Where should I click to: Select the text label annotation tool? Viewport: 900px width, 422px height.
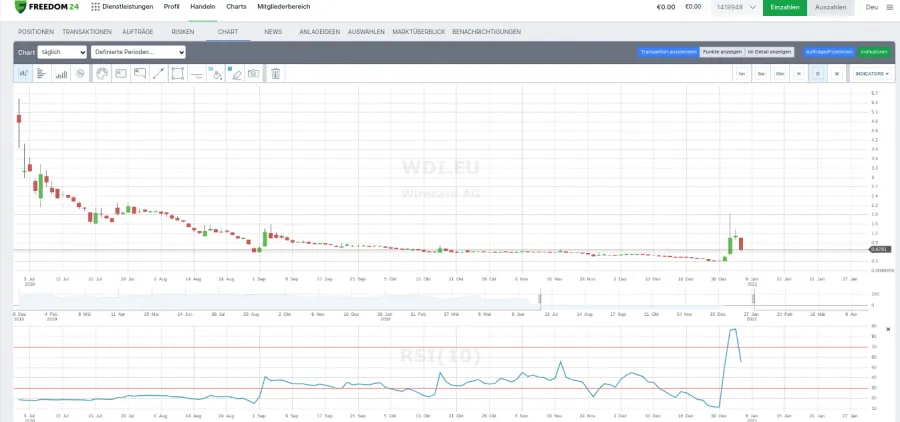(121, 73)
